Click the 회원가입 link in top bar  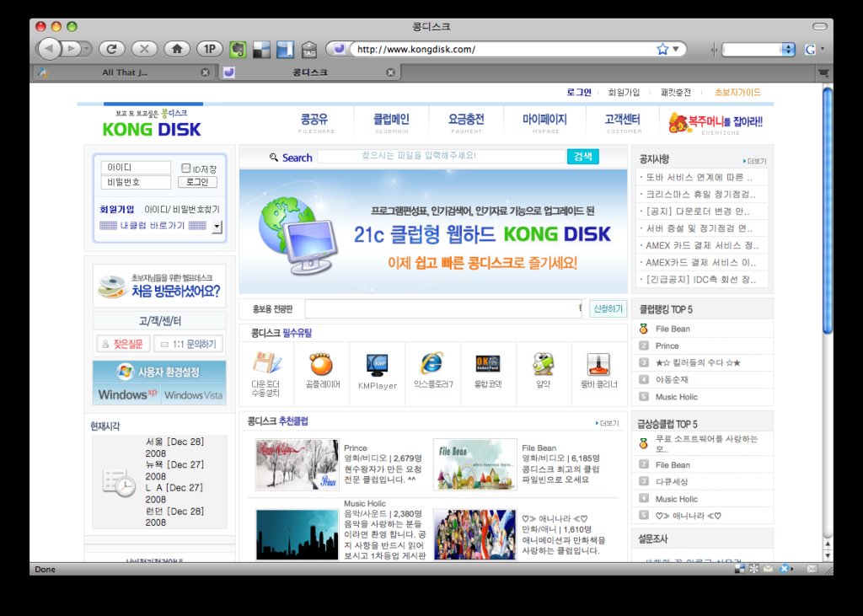[624, 92]
